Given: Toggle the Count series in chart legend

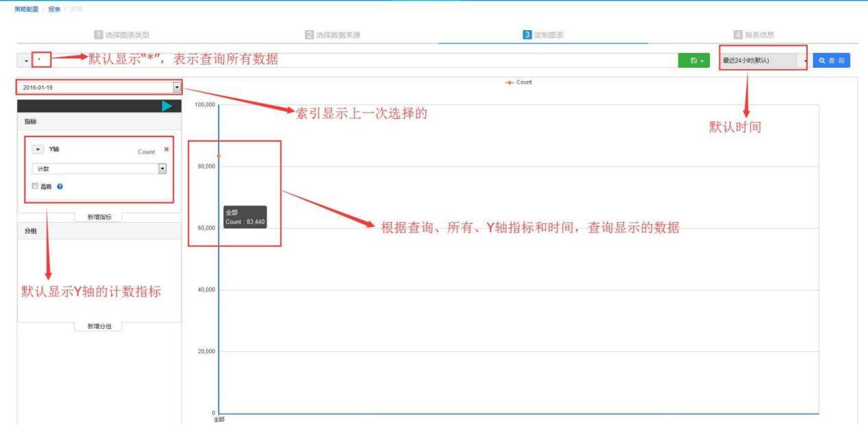Looking at the screenshot, I should pyautogui.click(x=518, y=82).
